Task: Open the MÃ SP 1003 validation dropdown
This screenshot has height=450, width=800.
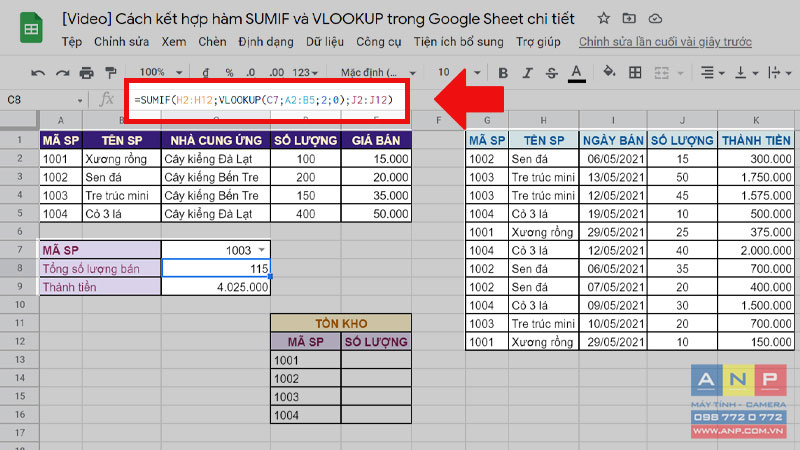Action: pos(262,250)
